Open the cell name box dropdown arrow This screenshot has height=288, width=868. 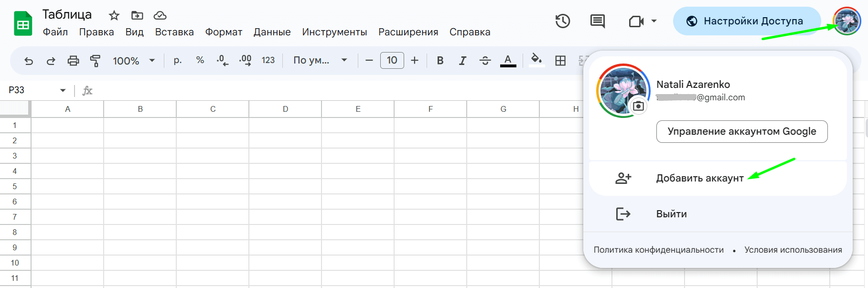click(63, 90)
